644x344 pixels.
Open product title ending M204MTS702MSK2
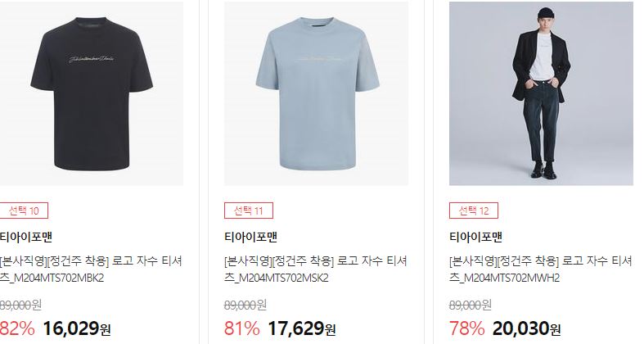[x=315, y=269]
